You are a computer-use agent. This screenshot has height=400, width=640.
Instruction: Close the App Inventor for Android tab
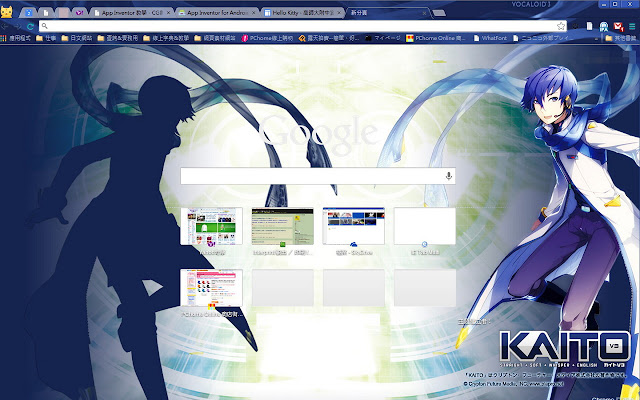pos(253,13)
